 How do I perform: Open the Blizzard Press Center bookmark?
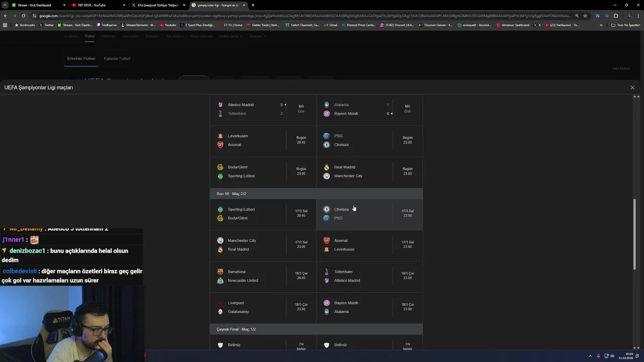point(359,25)
